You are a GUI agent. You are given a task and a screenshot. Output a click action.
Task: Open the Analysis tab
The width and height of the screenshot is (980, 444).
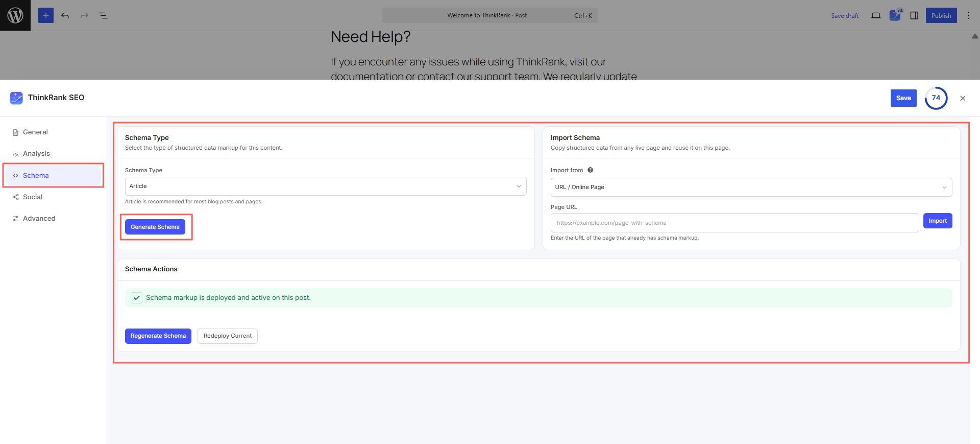(x=53, y=154)
